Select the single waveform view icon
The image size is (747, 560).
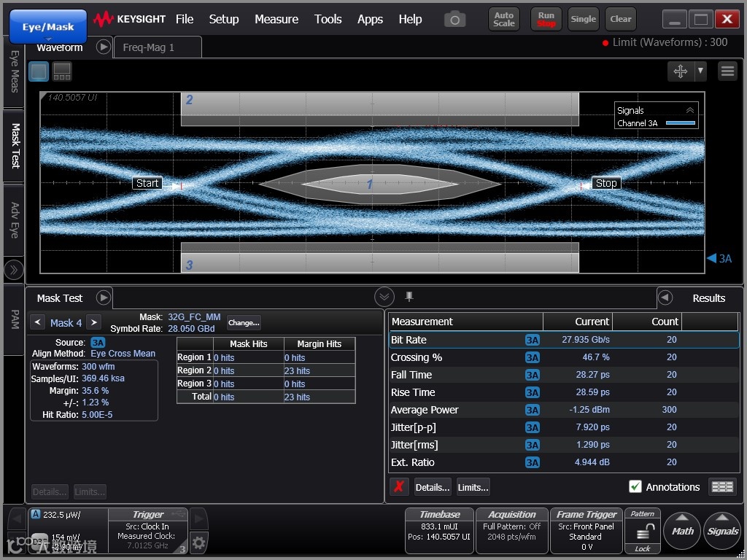click(x=39, y=71)
